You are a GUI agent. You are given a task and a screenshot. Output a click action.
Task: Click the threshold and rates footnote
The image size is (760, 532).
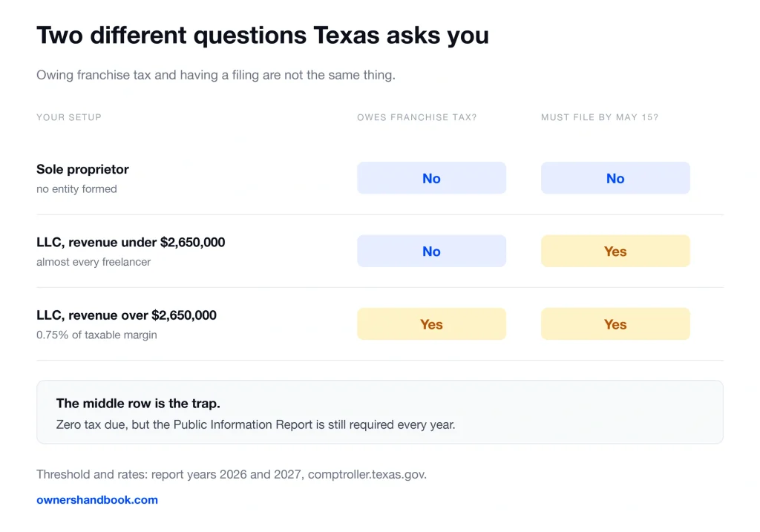(x=232, y=474)
